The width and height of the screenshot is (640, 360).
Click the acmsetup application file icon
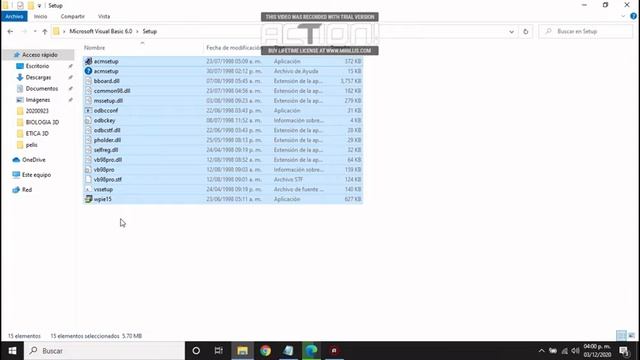[x=88, y=61]
